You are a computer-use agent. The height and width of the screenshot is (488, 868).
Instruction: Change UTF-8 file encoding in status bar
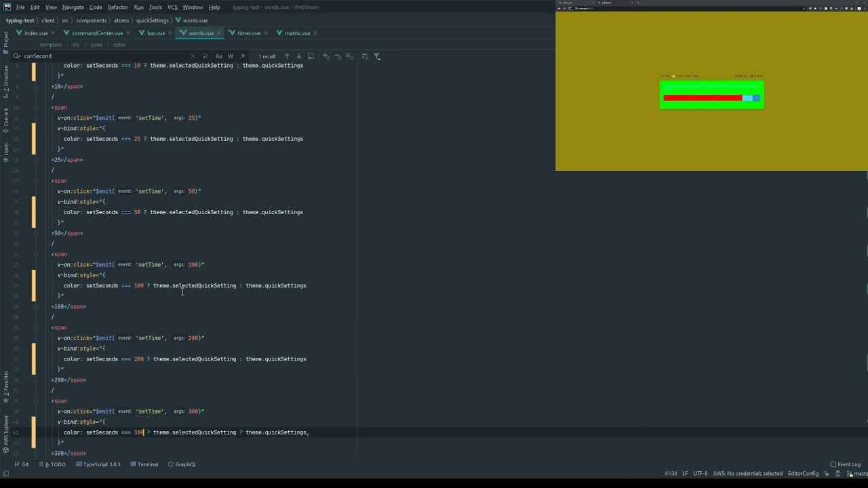[x=701, y=474]
